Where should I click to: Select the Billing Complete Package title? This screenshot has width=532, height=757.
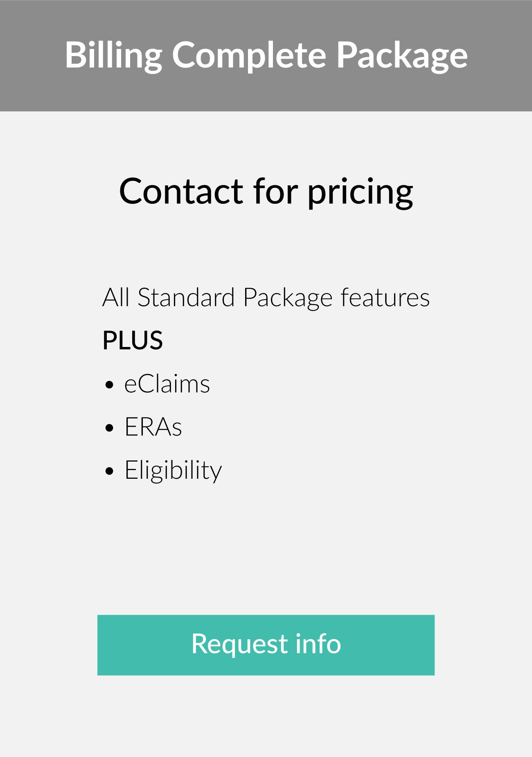point(266,56)
